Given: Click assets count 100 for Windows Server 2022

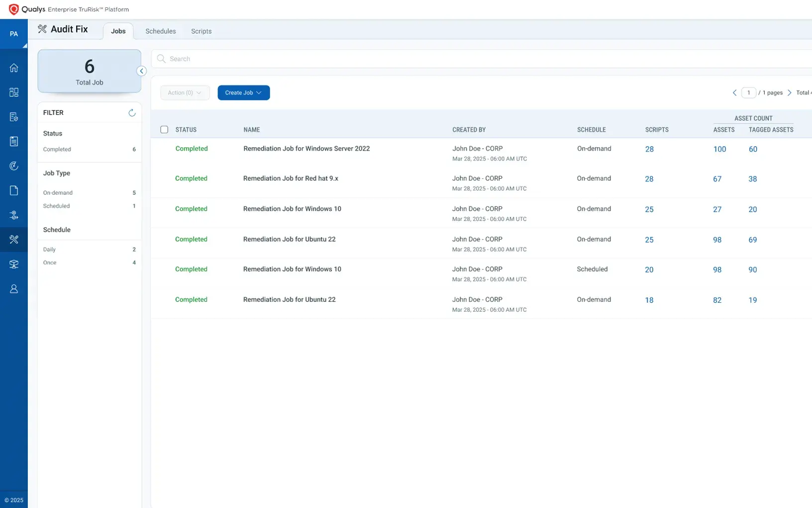Looking at the screenshot, I should pyautogui.click(x=719, y=149).
